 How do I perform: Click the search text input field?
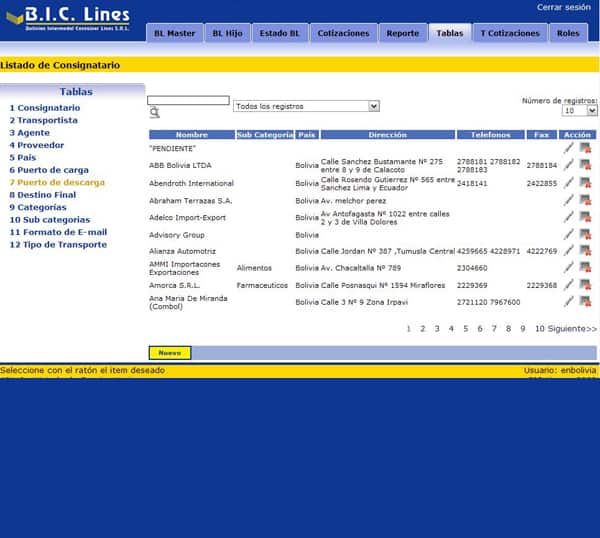188,100
